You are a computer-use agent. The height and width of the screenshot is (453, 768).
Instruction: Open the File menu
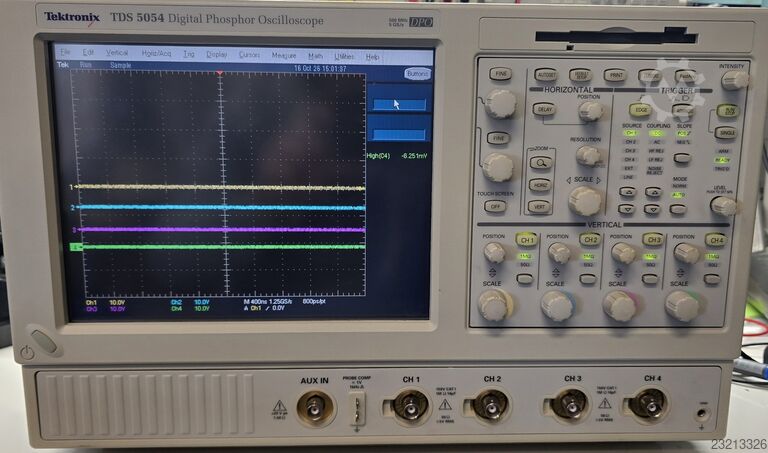(x=65, y=51)
